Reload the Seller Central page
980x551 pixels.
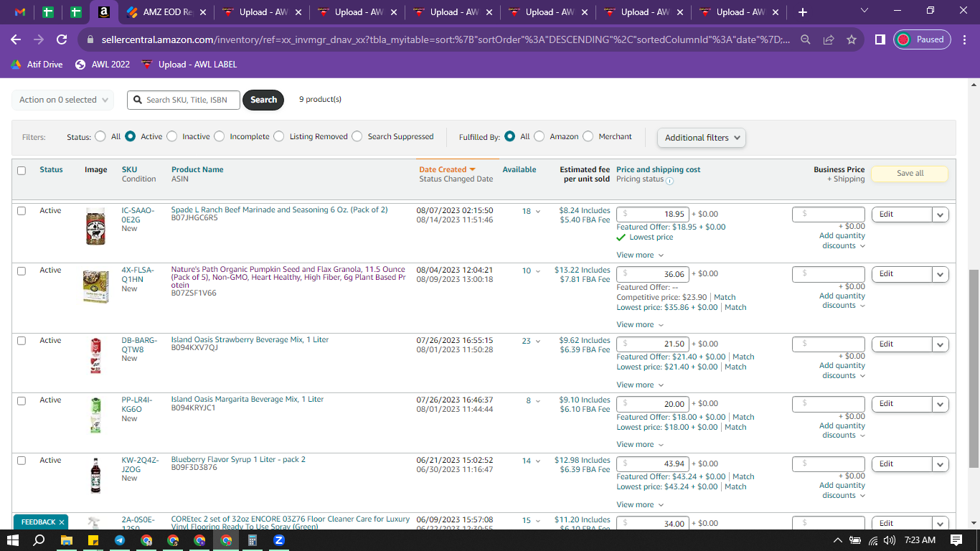coord(62,40)
